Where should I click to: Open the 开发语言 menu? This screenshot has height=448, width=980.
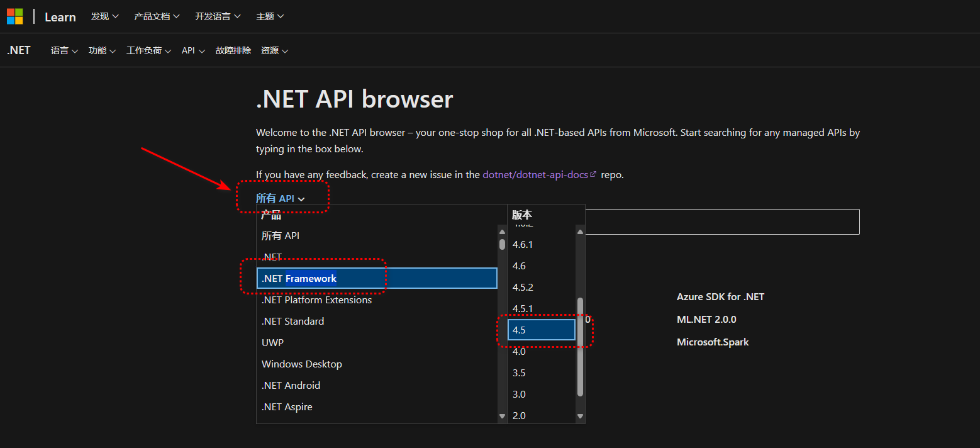pyautogui.click(x=218, y=16)
